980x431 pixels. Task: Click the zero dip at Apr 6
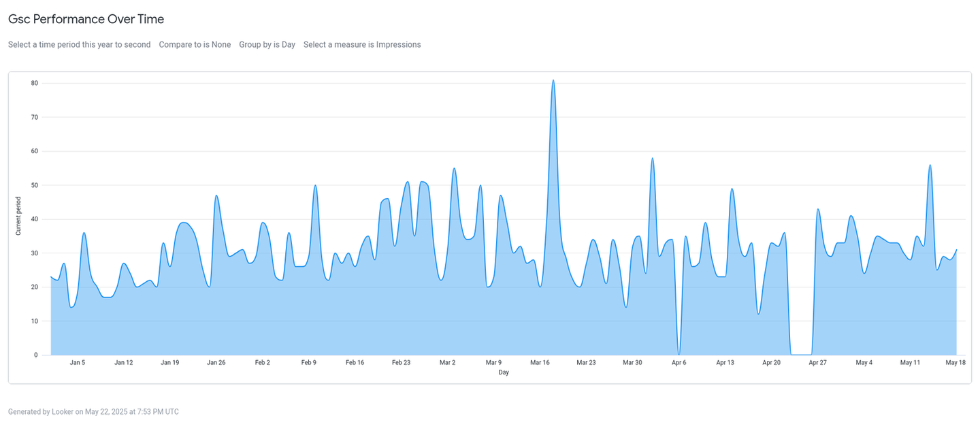[x=679, y=354]
